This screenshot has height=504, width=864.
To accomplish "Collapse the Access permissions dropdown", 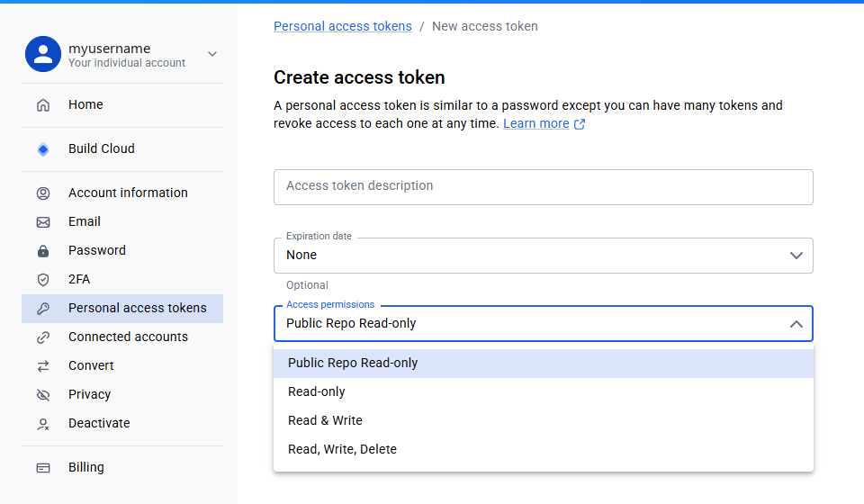I will [544, 324].
